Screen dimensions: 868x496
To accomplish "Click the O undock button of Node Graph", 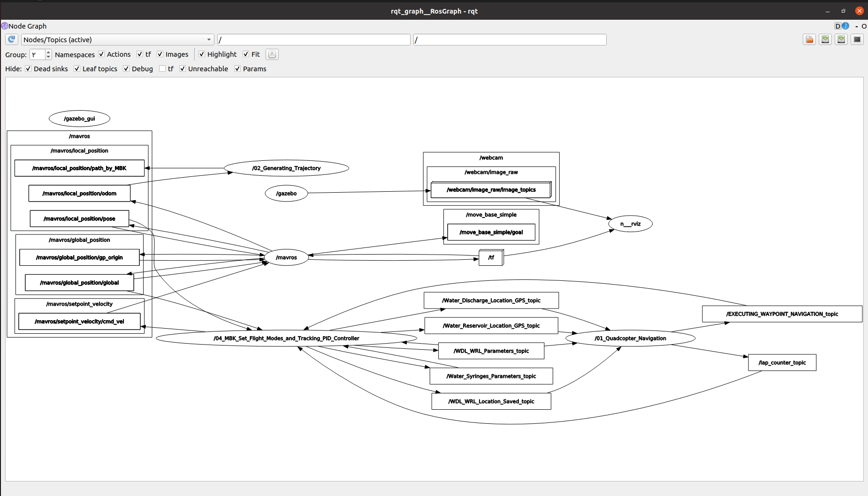I will coord(864,26).
